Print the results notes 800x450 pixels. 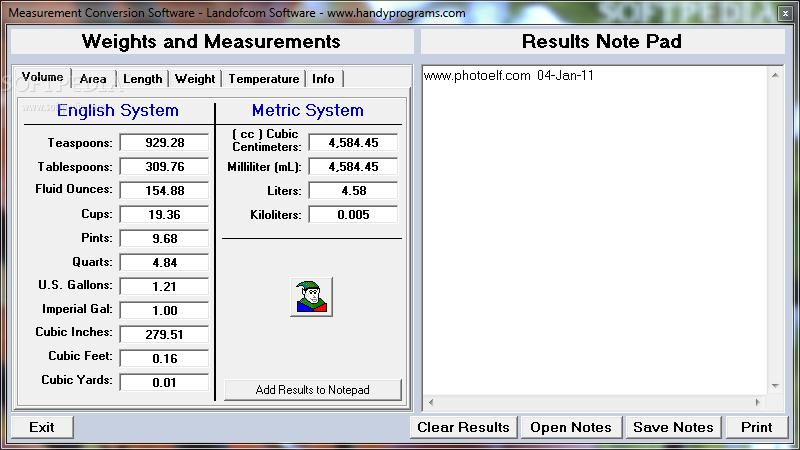(757, 427)
